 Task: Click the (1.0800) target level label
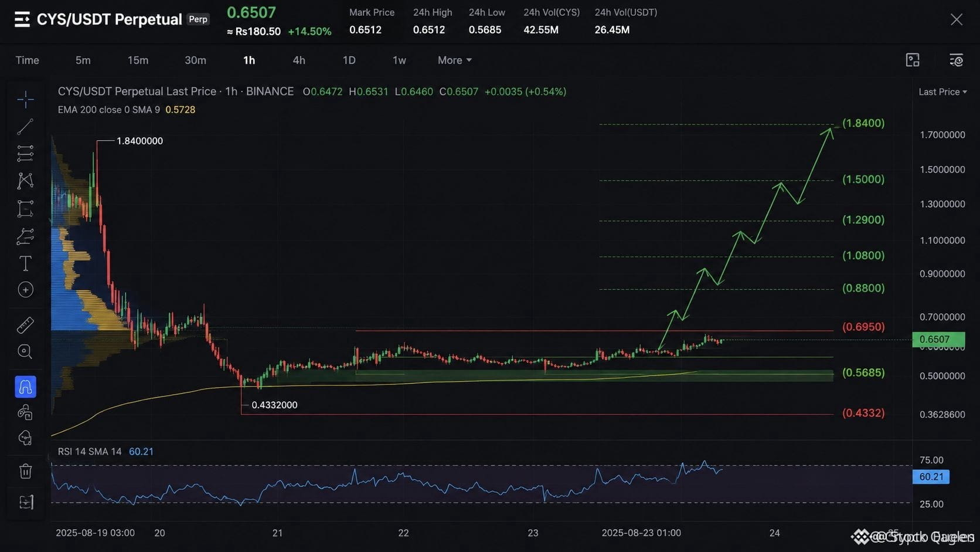tap(863, 256)
